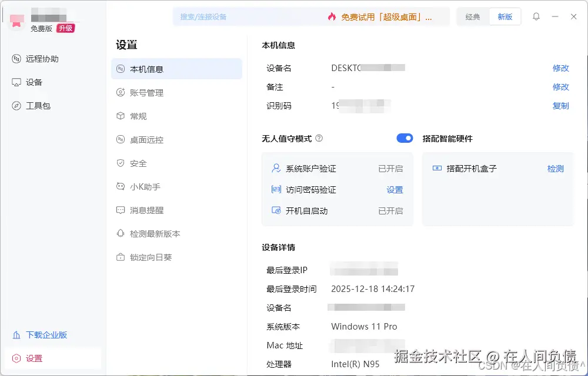
Task: Copy the 识别码 using 复制
Action: click(560, 106)
